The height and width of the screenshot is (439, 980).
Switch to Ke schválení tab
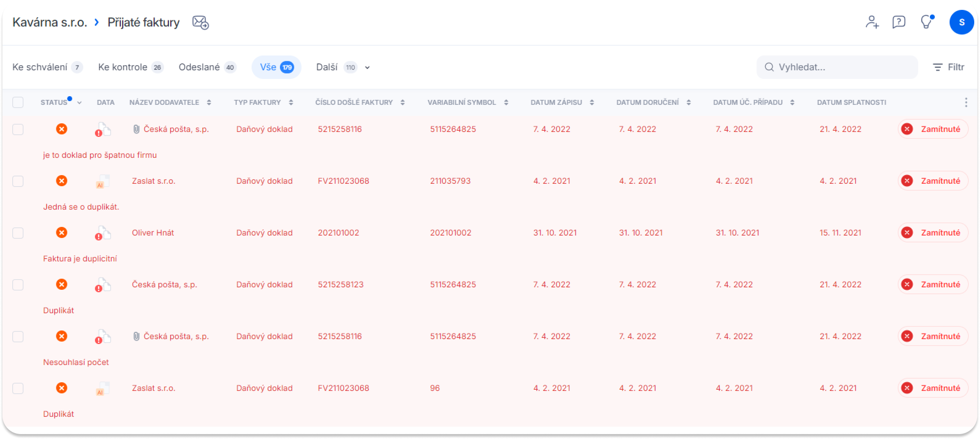coord(47,67)
